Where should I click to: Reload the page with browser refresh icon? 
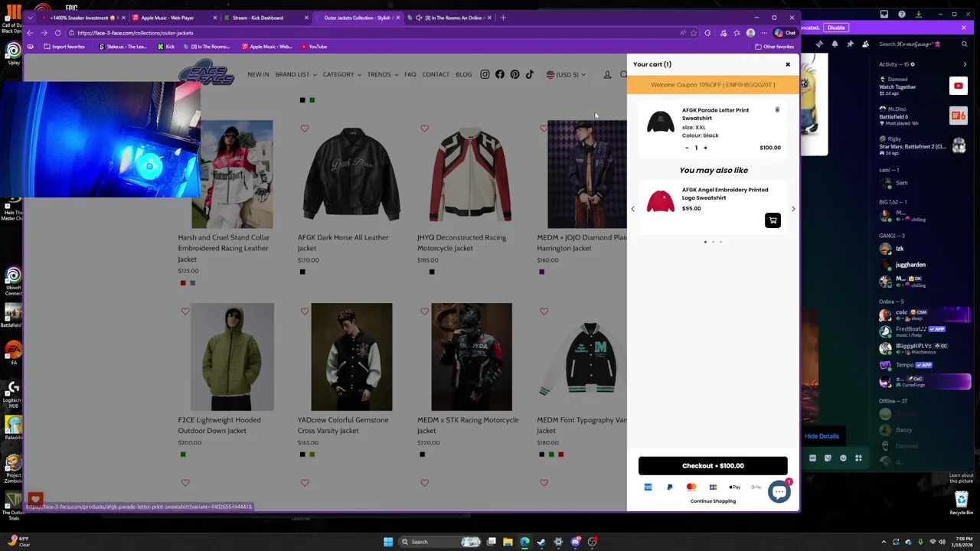point(57,33)
